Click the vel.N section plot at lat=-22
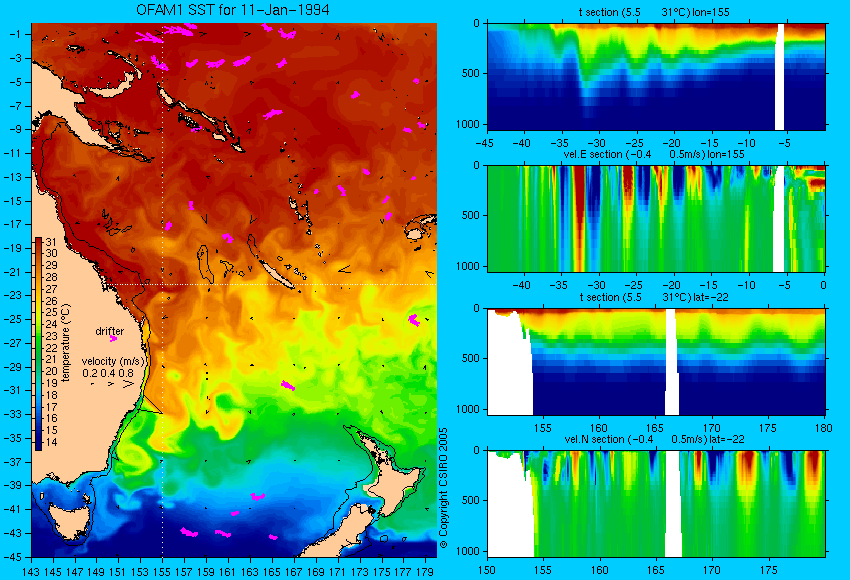Viewport: 850px width, 580px height. (656, 504)
